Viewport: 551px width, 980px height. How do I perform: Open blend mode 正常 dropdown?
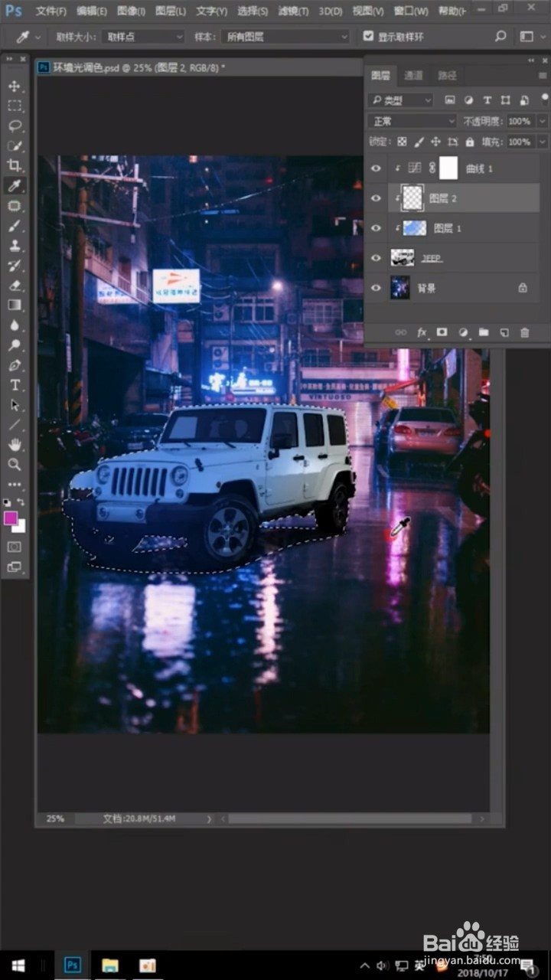coord(412,121)
